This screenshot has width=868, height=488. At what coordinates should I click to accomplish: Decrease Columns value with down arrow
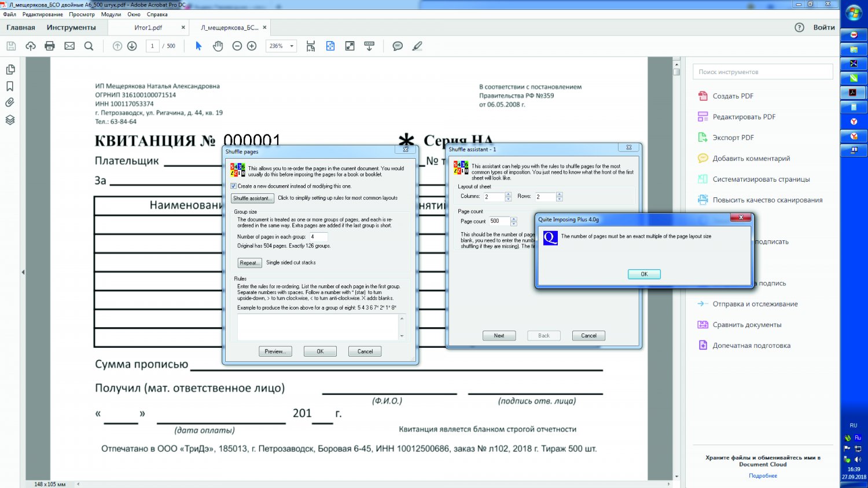pyautogui.click(x=508, y=199)
